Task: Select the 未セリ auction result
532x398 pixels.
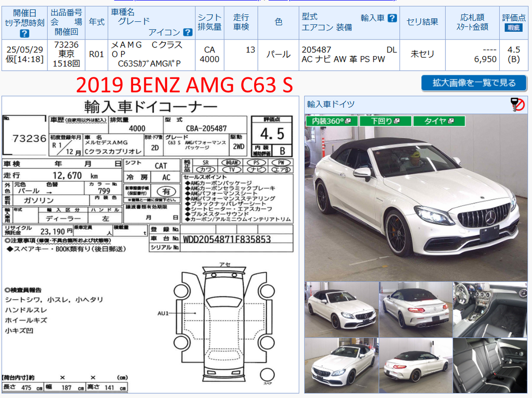Action: point(422,54)
